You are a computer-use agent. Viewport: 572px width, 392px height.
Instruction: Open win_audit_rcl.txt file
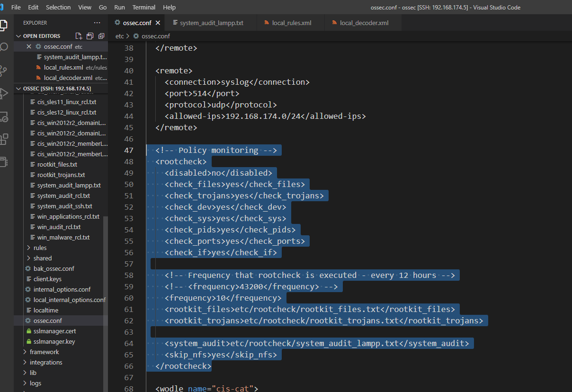pyautogui.click(x=59, y=227)
